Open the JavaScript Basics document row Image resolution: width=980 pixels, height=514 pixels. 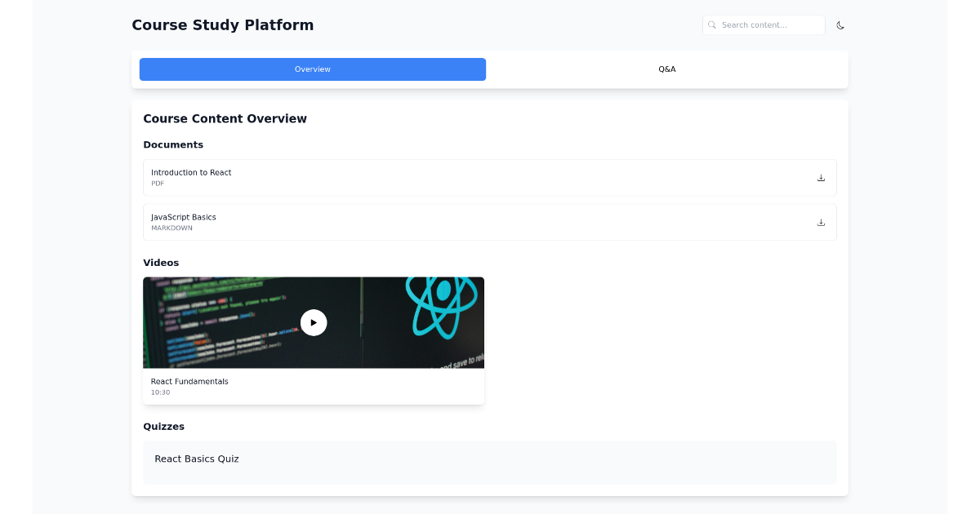(490, 222)
